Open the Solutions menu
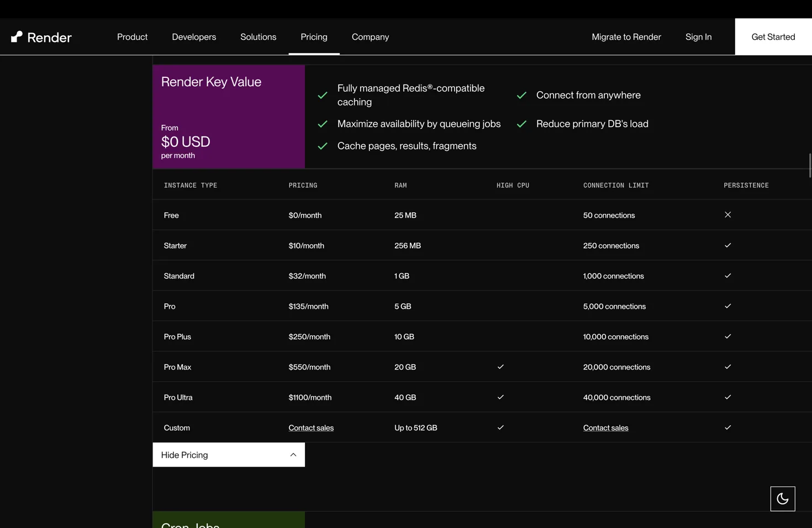Screen dimensions: 812x528 (258, 37)
